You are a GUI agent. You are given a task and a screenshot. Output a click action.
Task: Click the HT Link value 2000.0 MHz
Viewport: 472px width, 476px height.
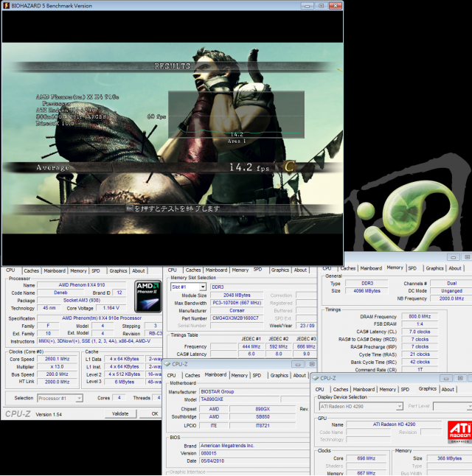click(x=57, y=382)
